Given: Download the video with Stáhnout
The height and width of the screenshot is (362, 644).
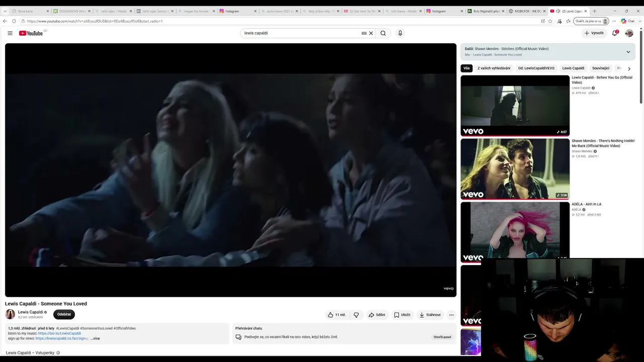Looking at the screenshot, I should click(430, 315).
